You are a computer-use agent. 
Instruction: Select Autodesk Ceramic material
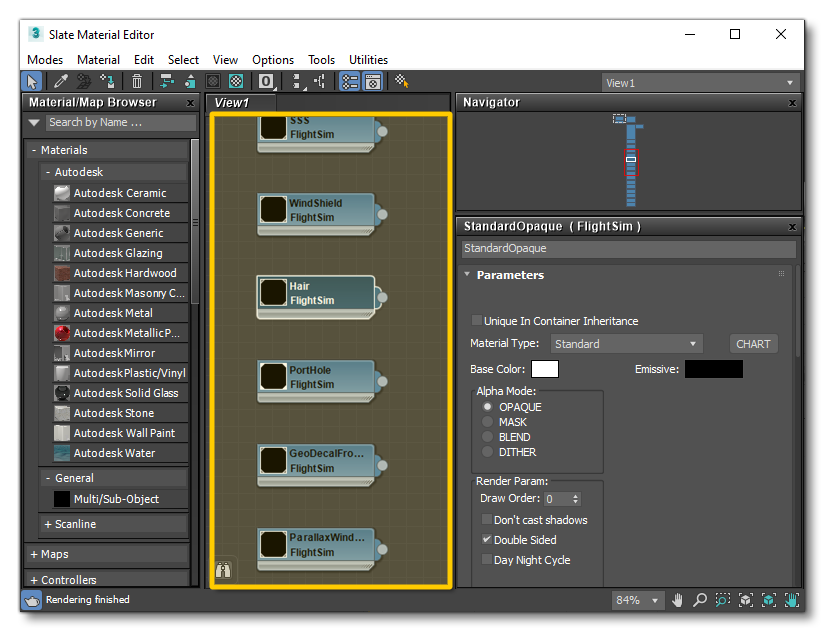[x=119, y=193]
